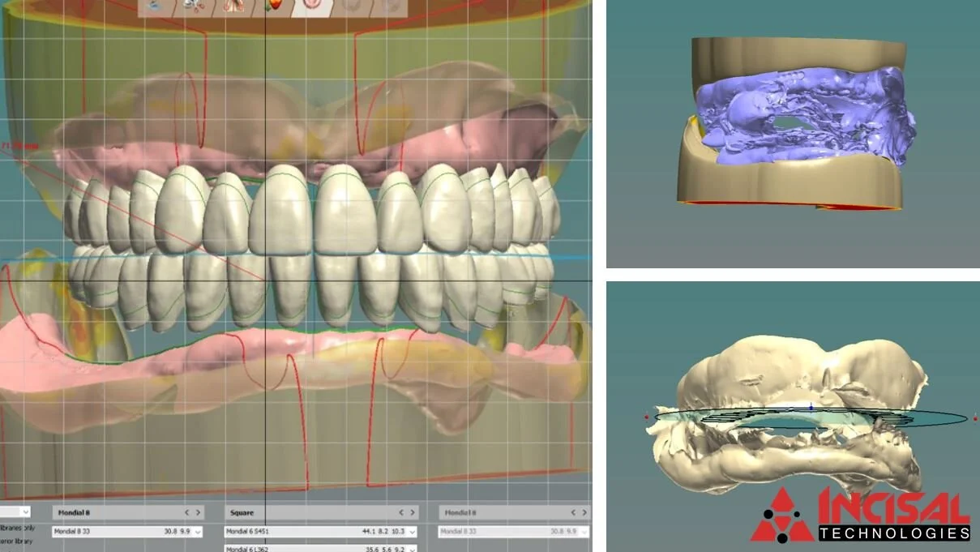Image resolution: width=980 pixels, height=552 pixels.
Task: Open the Mondial 6 S451 dropdown
Action: coord(321,531)
